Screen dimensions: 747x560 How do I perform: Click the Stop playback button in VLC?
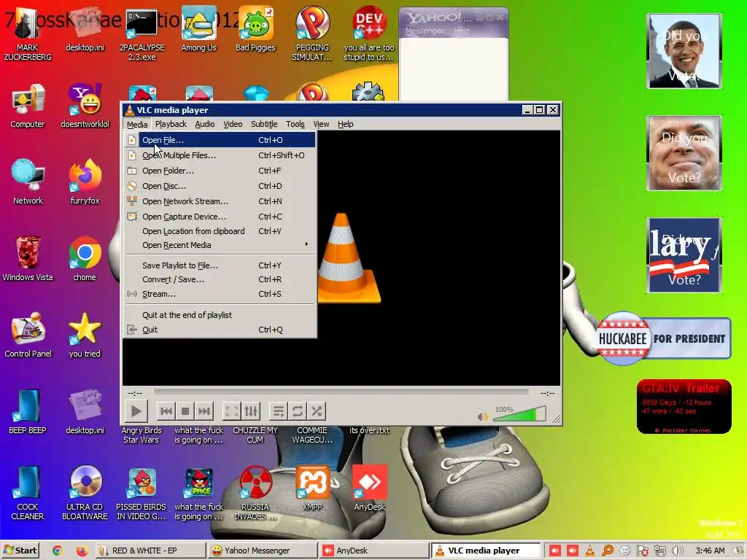185,411
